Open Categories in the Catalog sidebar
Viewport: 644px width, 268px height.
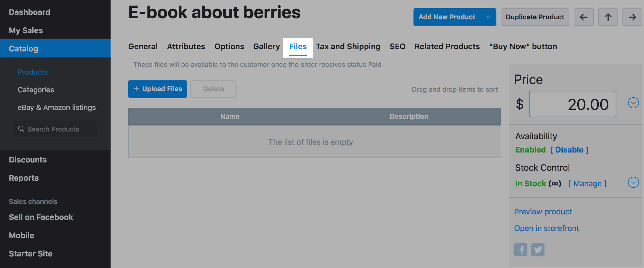[x=36, y=90]
